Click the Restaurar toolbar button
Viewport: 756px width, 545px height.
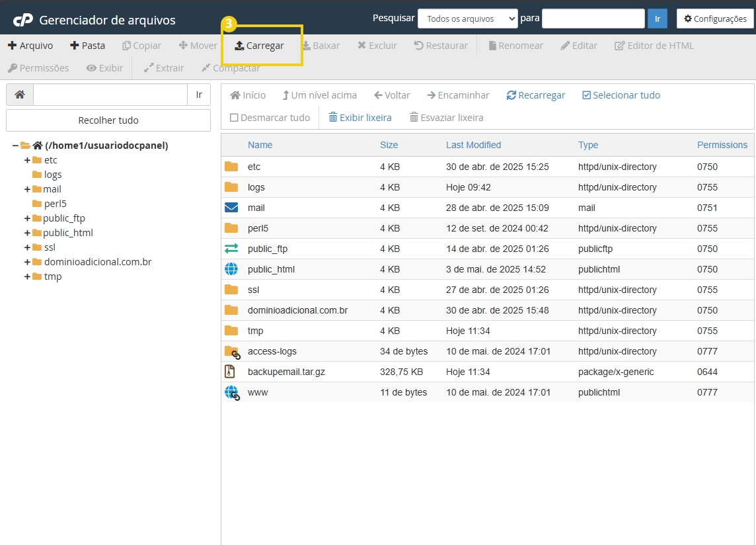(x=441, y=46)
